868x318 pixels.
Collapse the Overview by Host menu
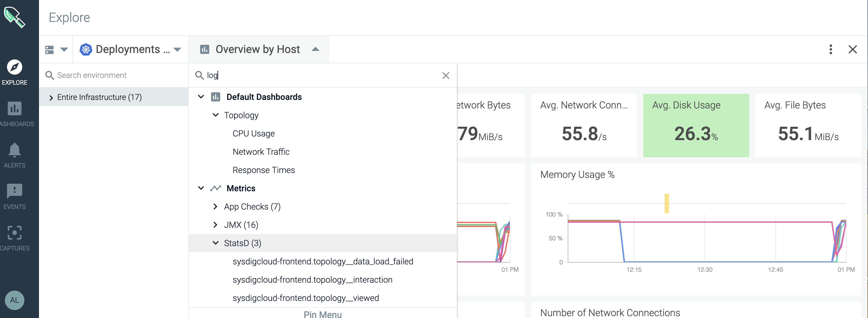click(316, 49)
